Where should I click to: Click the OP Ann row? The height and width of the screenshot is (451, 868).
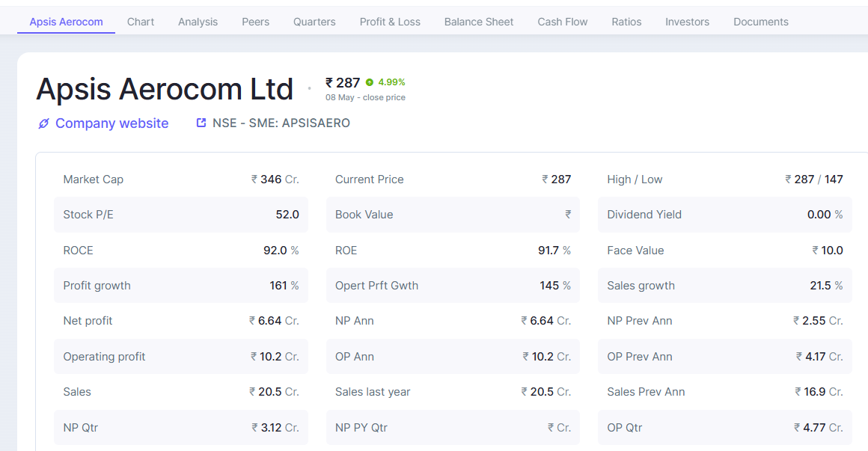pos(453,356)
